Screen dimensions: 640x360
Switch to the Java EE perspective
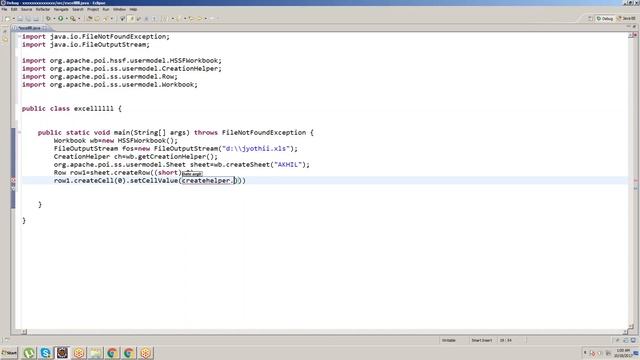(626, 18)
